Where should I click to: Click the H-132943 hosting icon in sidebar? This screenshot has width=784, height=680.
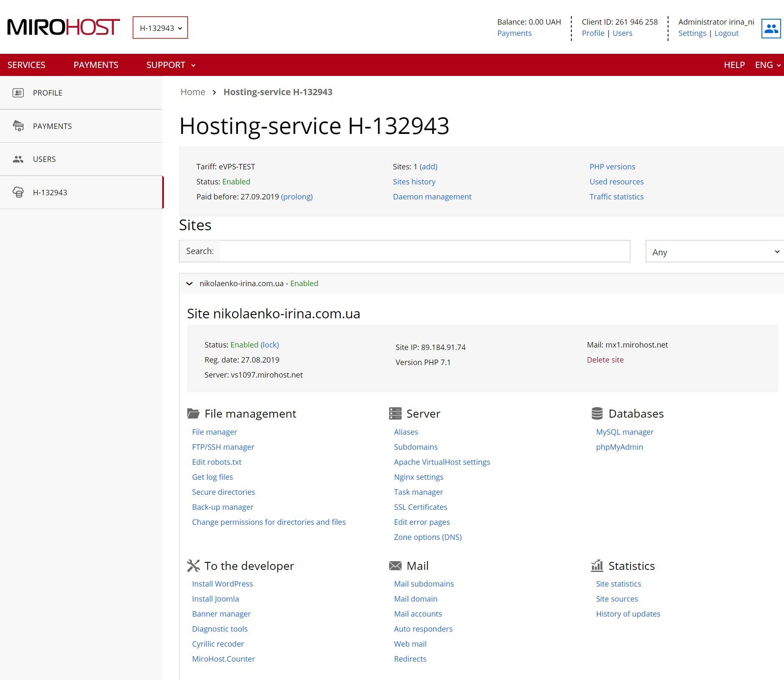18,192
